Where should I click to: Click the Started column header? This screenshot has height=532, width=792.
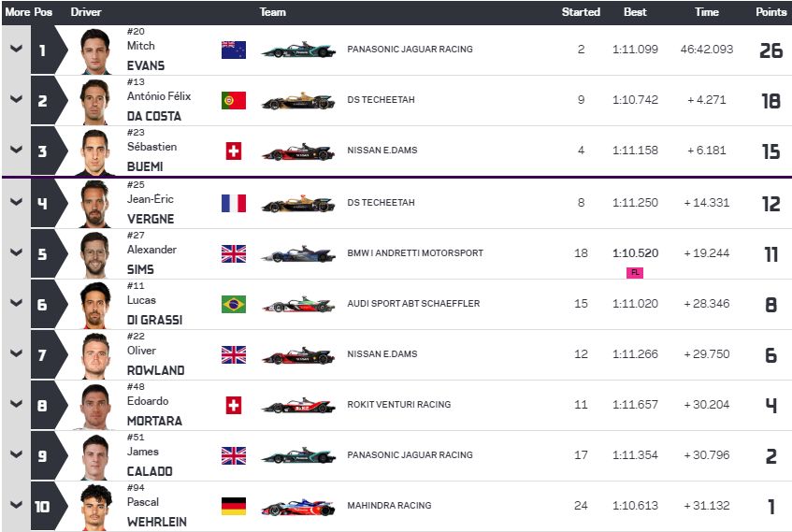tap(581, 11)
